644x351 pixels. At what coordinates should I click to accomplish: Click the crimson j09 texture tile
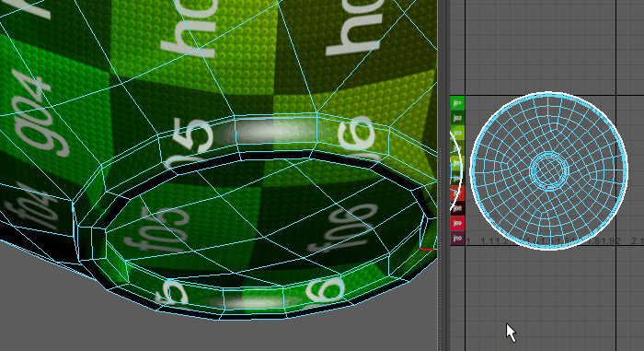[457, 223]
